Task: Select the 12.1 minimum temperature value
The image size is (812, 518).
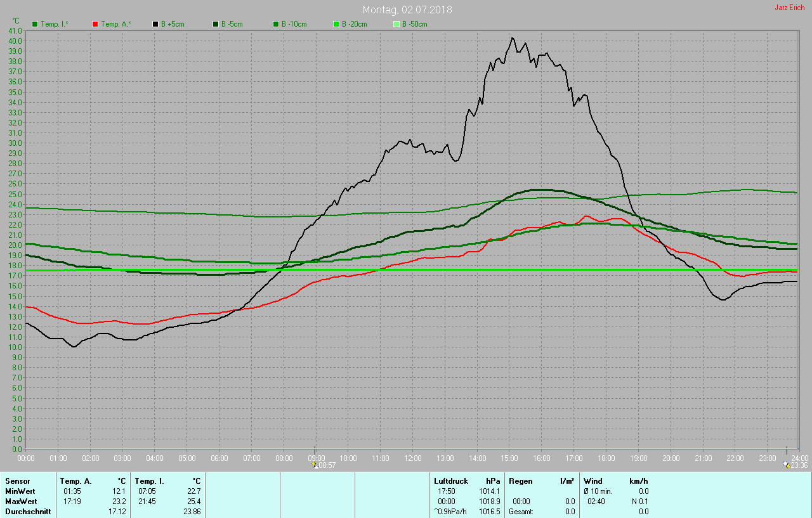Action: point(119,491)
